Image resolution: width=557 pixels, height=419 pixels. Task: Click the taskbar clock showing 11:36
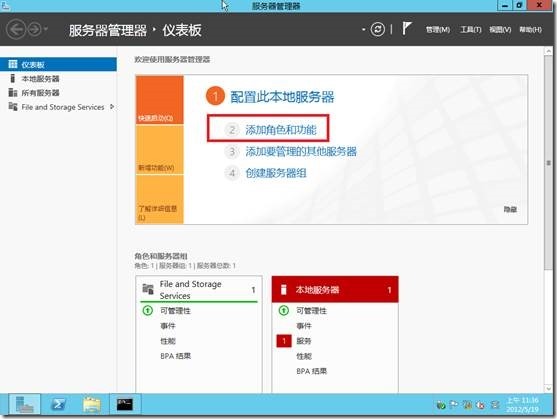tap(523, 405)
